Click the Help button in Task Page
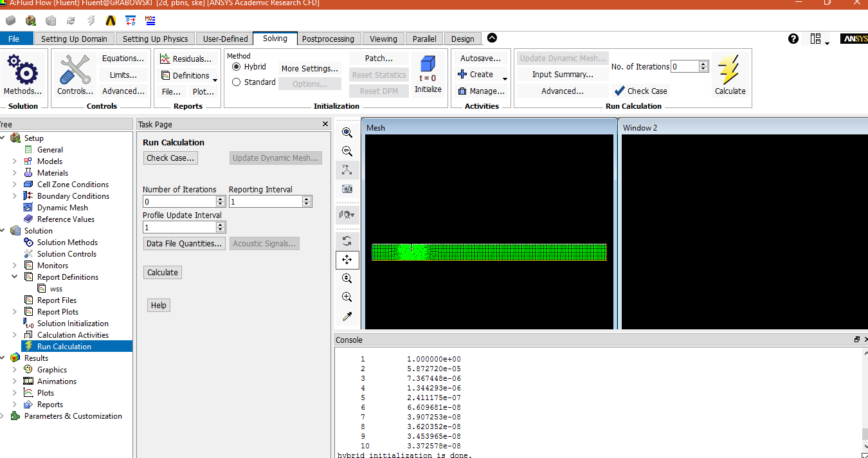The image size is (868, 458). [159, 306]
